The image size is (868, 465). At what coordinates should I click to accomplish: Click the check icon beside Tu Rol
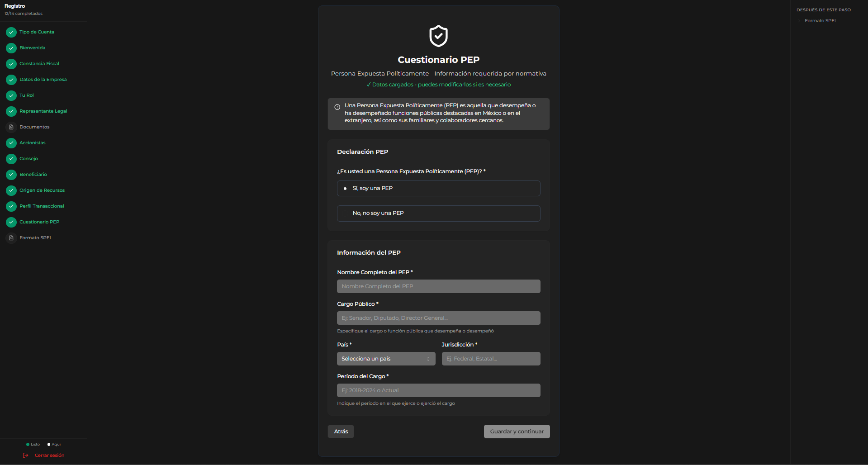coord(11,95)
